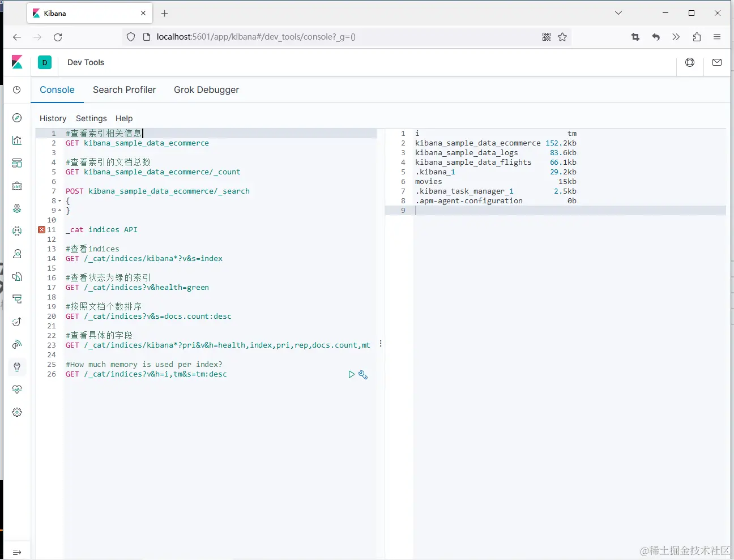The image size is (734, 560).
Task: Open the Kibana help lifebuoy icon
Action: click(690, 62)
